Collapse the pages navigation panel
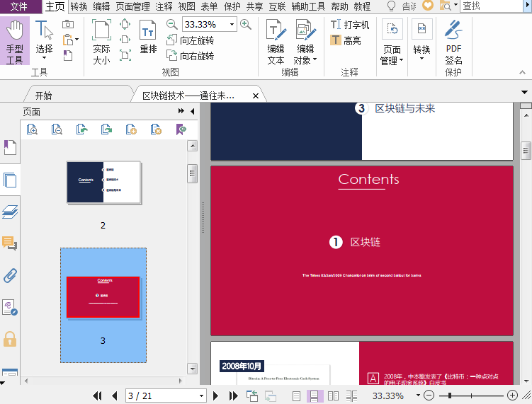This screenshot has height=404, width=532. (193, 111)
